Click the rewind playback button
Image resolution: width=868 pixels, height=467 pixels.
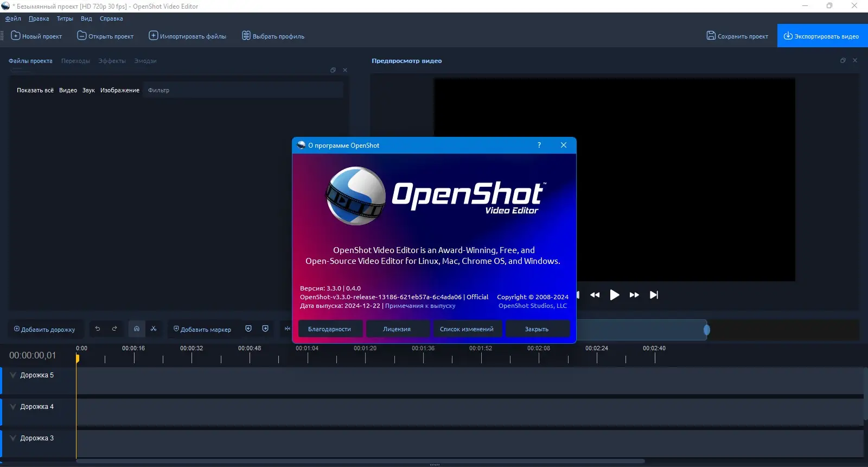[595, 295]
